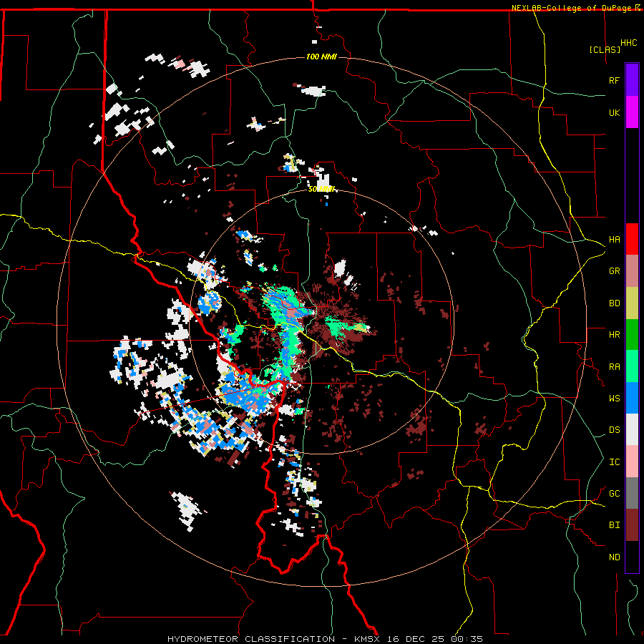Click the HHC product label
The width and height of the screenshot is (644, 644).
click(x=629, y=43)
